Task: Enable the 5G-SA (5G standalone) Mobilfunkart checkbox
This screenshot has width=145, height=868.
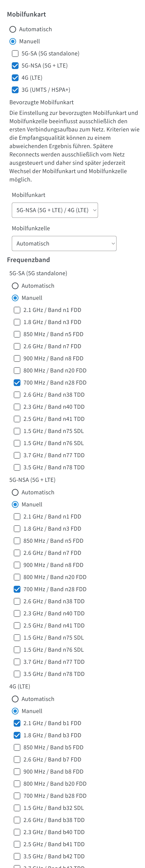Action: [15, 54]
